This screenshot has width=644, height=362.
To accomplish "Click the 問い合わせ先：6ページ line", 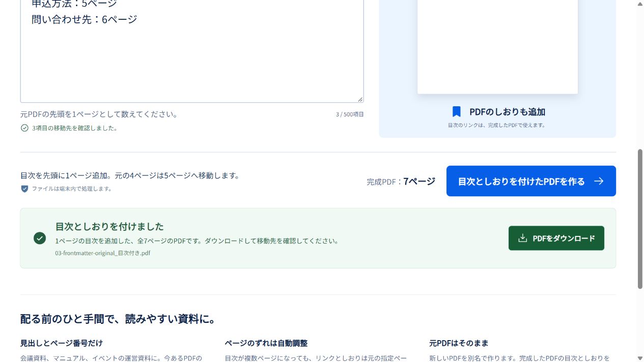I will pos(85,19).
